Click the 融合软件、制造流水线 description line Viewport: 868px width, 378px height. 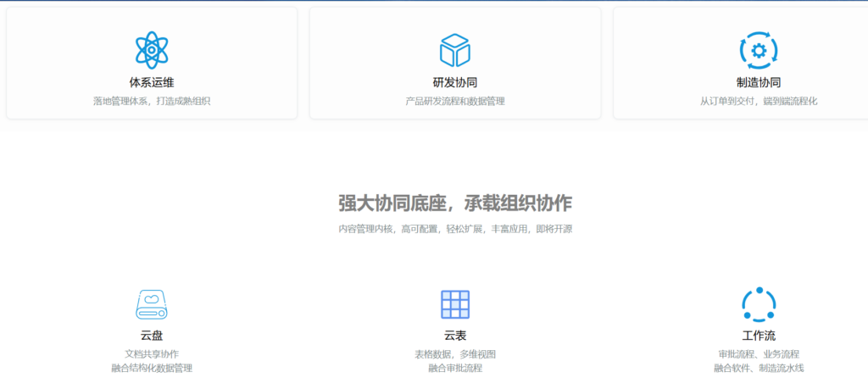pos(758,368)
